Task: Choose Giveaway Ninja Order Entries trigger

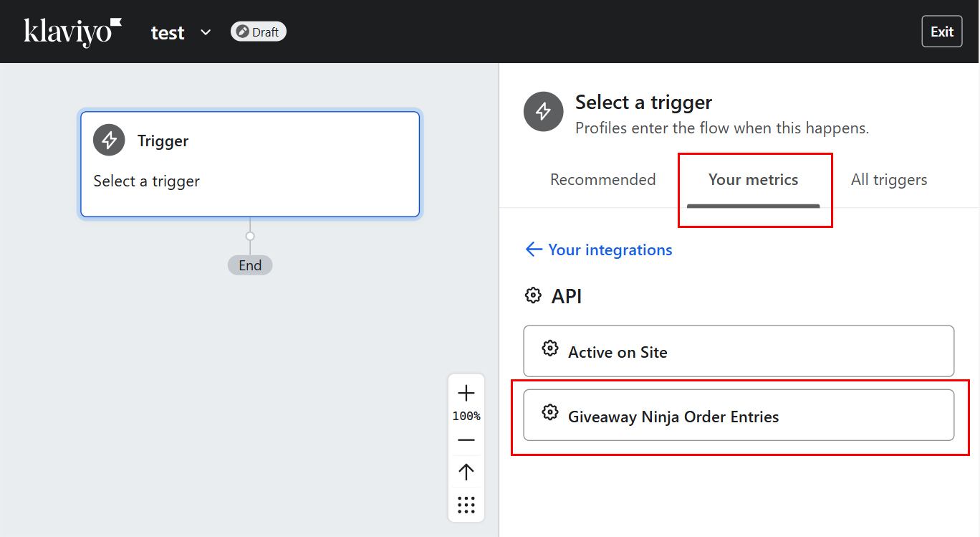Action: 739,415
